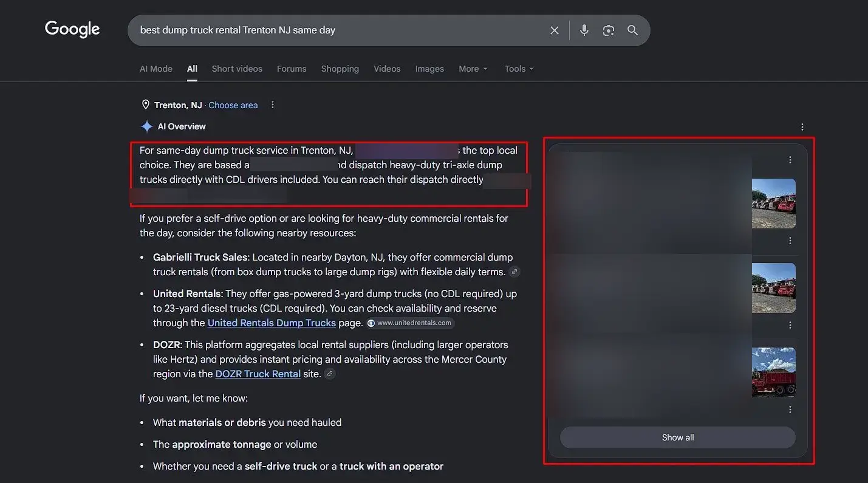The width and height of the screenshot is (868, 483).
Task: Open the Images tab
Action: pyautogui.click(x=429, y=69)
